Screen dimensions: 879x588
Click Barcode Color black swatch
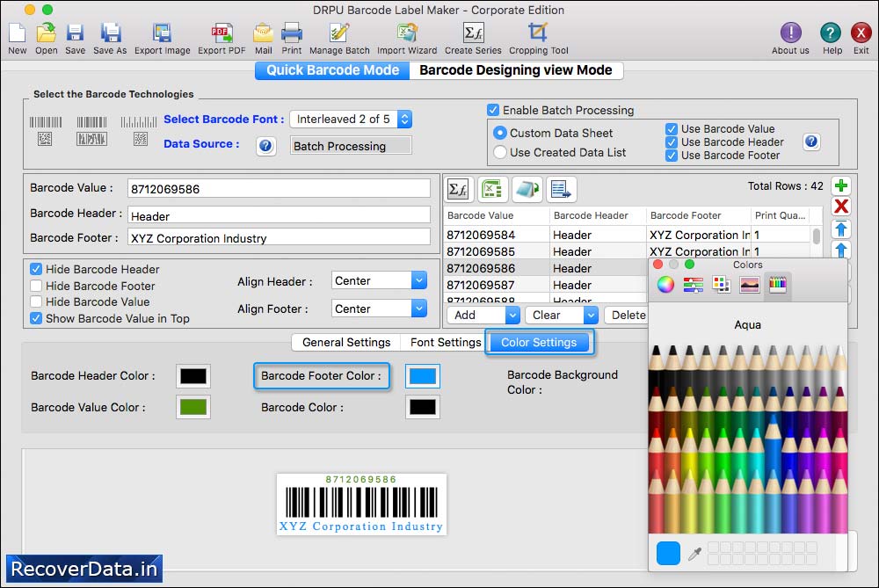tap(423, 407)
